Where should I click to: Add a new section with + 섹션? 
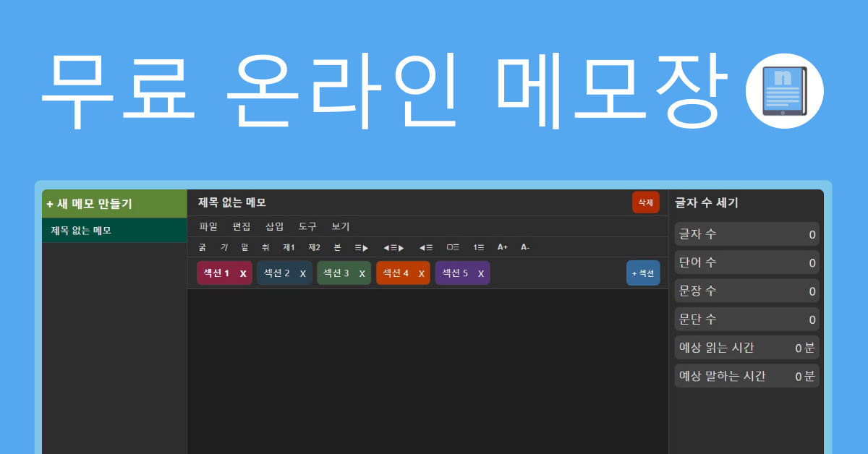click(643, 273)
